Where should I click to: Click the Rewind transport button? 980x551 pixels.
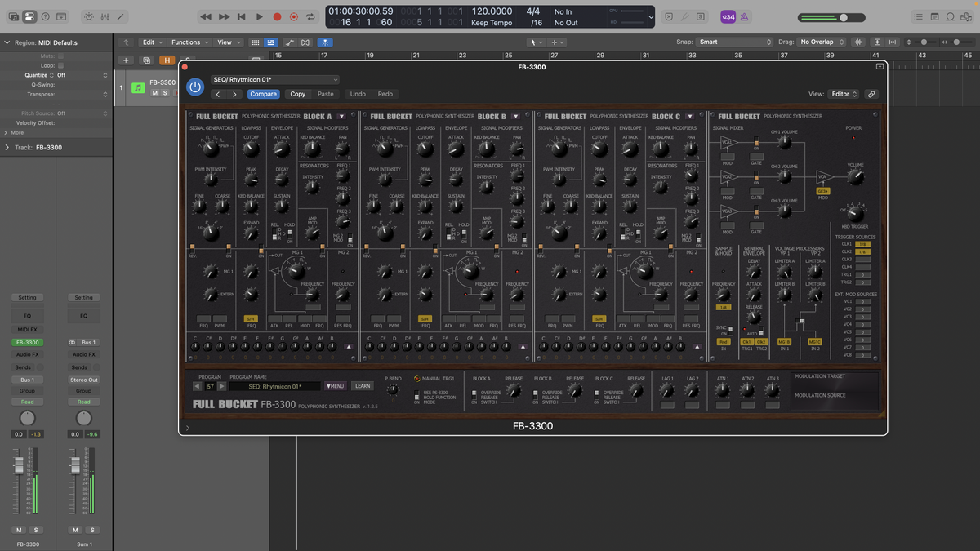(x=206, y=16)
